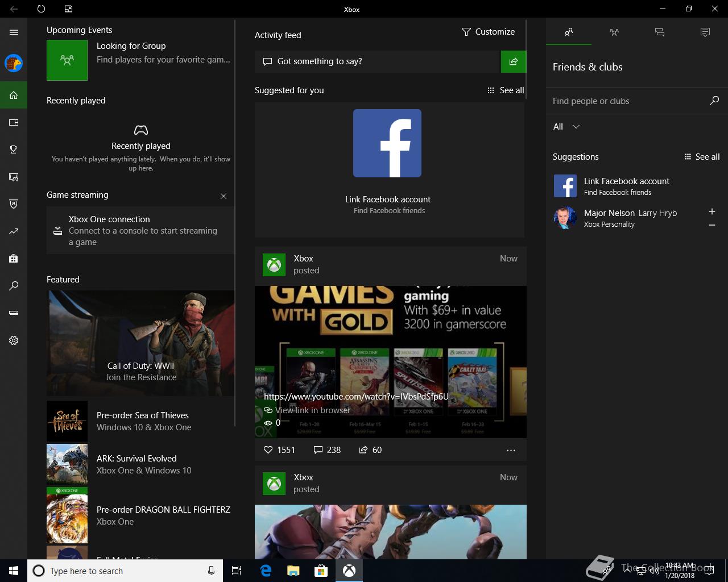Screen dimensions: 728x582
Task: Open Pre-order Sea of Thieves item
Action: 140,421
